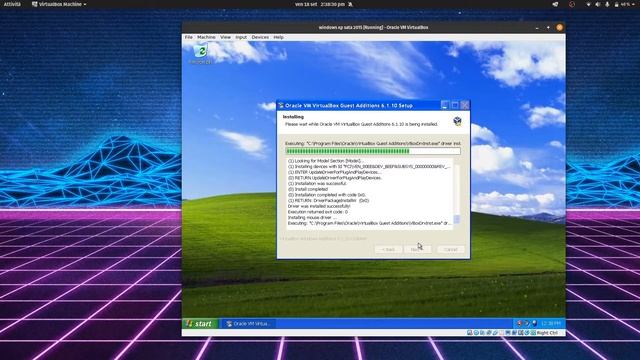Click the 'Execution returned exit code: 0' log line

(x=318, y=212)
